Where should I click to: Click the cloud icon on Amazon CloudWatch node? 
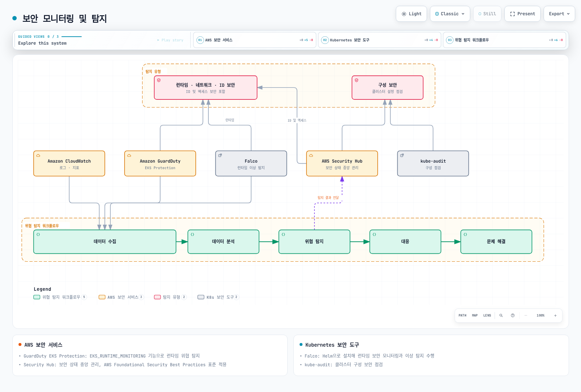pyautogui.click(x=38, y=155)
